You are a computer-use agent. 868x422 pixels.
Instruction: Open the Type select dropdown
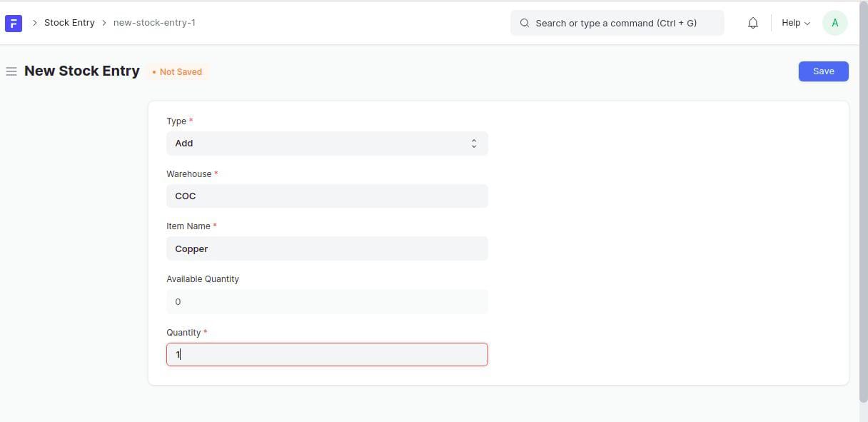327,144
